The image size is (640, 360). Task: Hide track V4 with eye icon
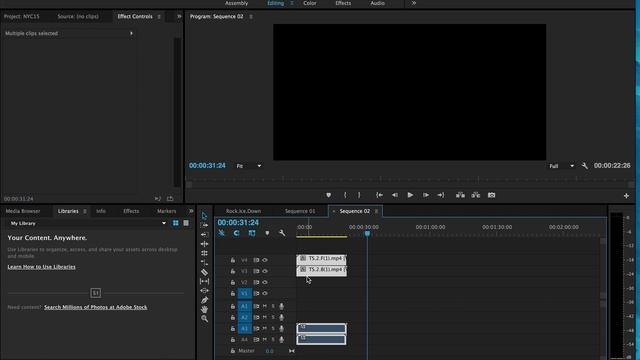[265, 260]
